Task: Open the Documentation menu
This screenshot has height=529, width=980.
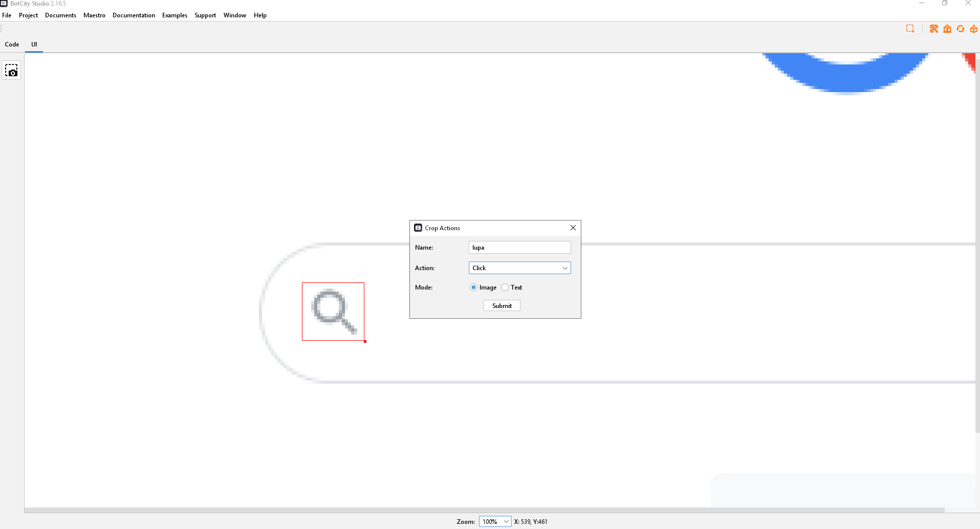Action: [134, 15]
